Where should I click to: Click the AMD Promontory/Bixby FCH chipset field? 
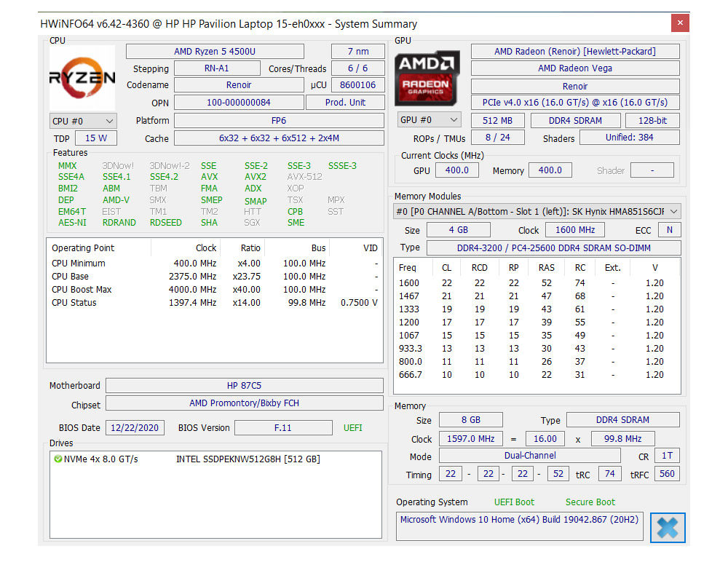coord(245,403)
